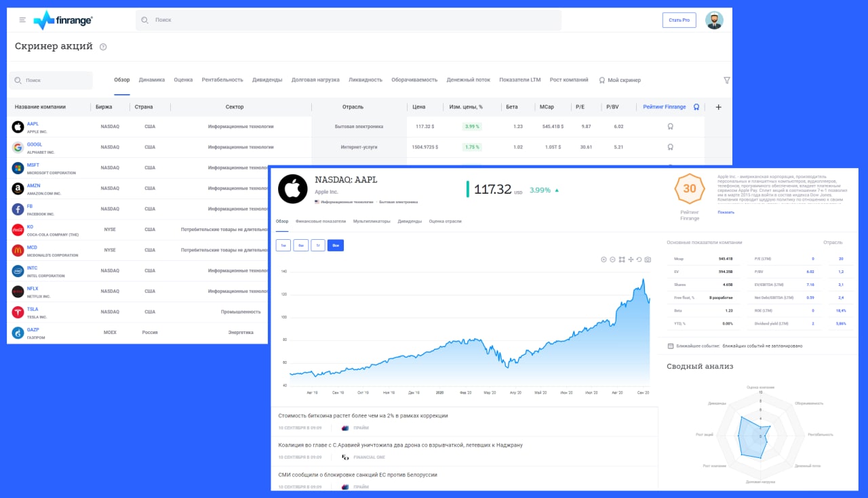Screen dimensions: 868x498
Task: Open the Денежный поток screener tab
Action: (468, 80)
